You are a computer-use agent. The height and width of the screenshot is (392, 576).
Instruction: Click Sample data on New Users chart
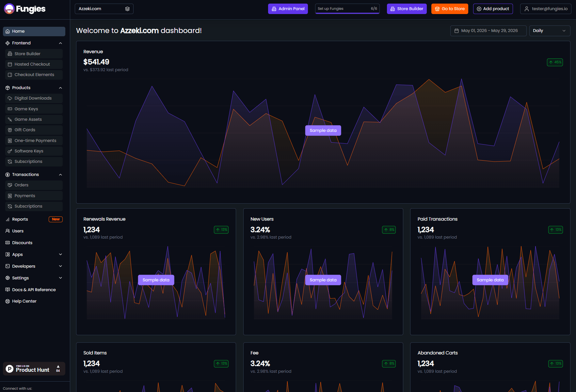click(323, 280)
